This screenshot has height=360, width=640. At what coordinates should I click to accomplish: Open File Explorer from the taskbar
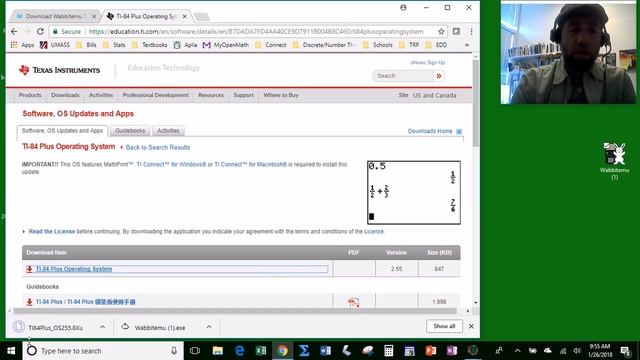(x=218, y=351)
